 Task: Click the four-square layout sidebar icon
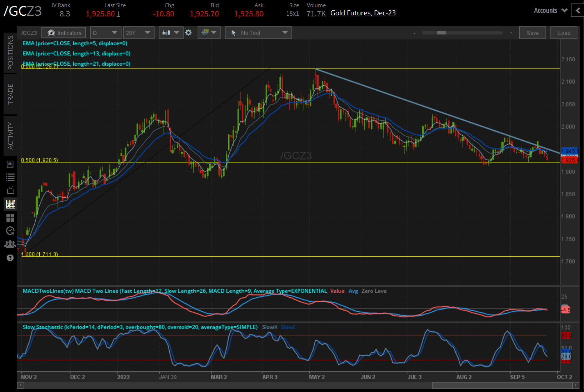pos(10,217)
